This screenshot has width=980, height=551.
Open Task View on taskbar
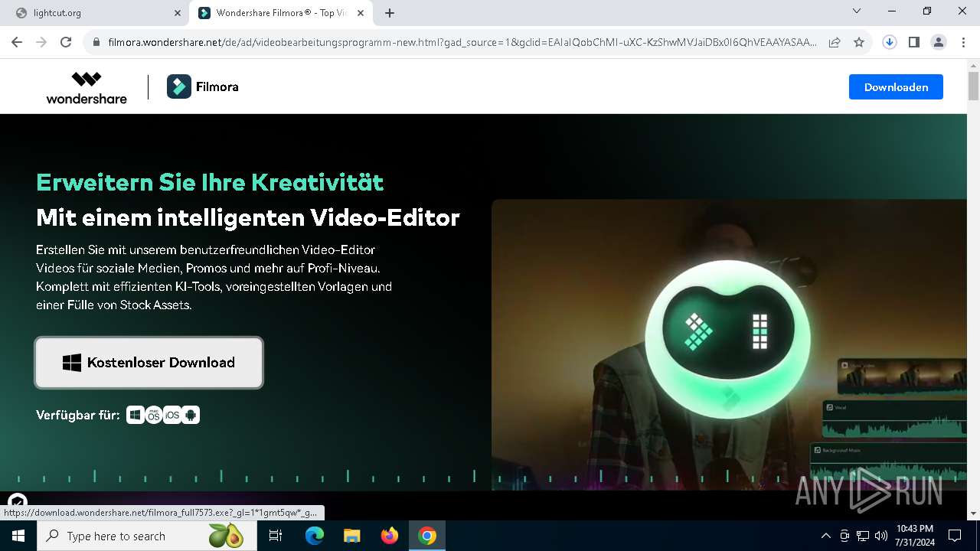click(276, 536)
